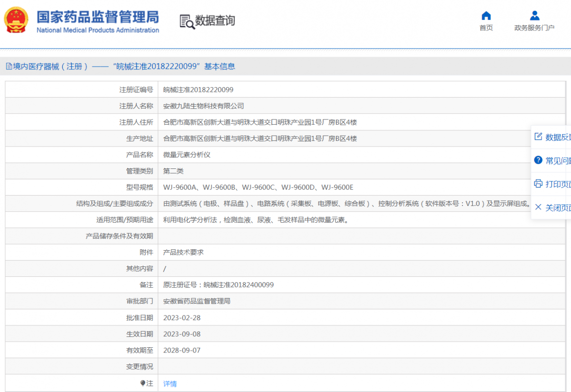Viewport: 571px width, 392px height.
Task: Select product name 微量元素分析仪
Action: click(x=187, y=155)
